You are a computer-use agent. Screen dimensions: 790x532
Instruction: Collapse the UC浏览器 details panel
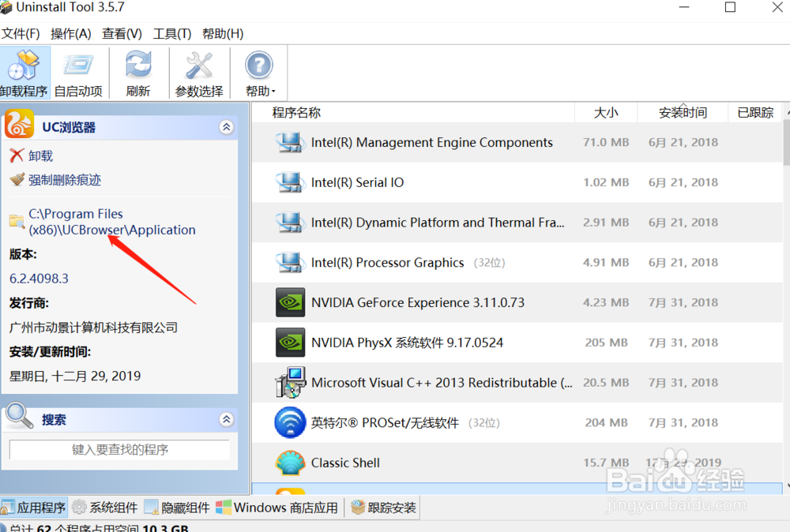tap(227, 127)
